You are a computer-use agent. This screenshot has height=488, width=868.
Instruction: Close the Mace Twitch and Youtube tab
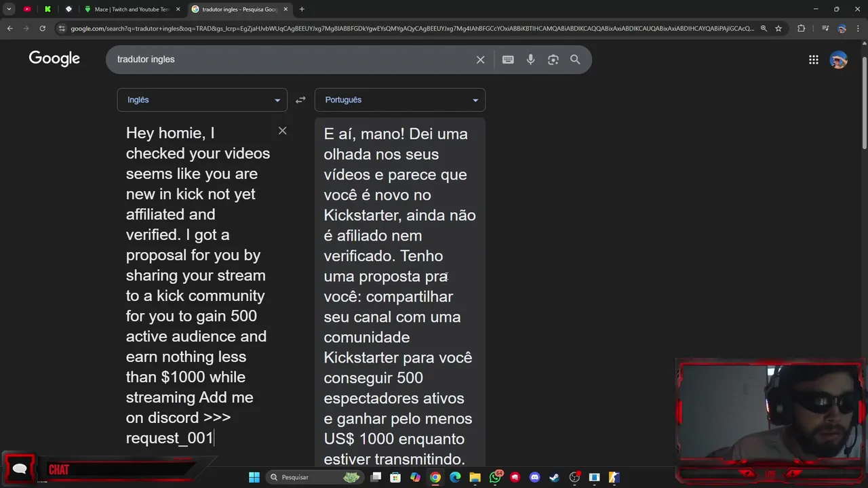point(178,9)
